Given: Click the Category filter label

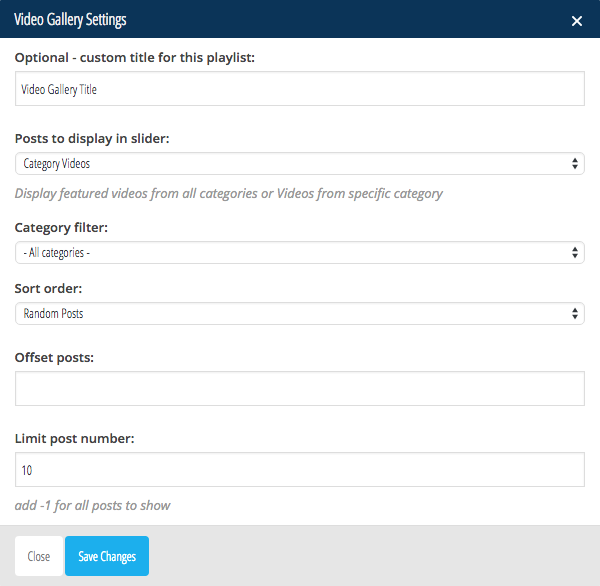Looking at the screenshot, I should coord(61,228).
